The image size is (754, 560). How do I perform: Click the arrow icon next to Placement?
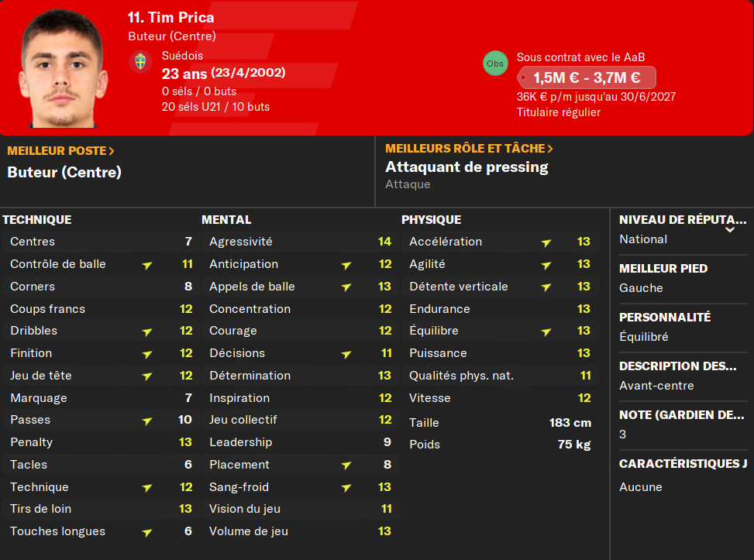(346, 466)
